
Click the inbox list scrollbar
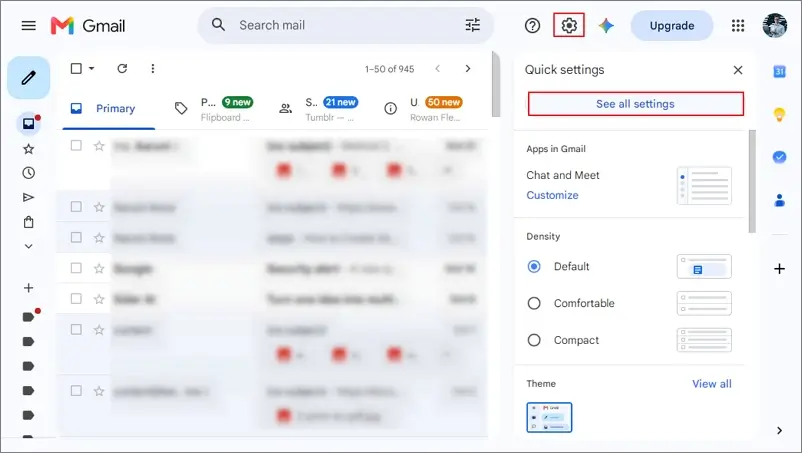[x=496, y=84]
